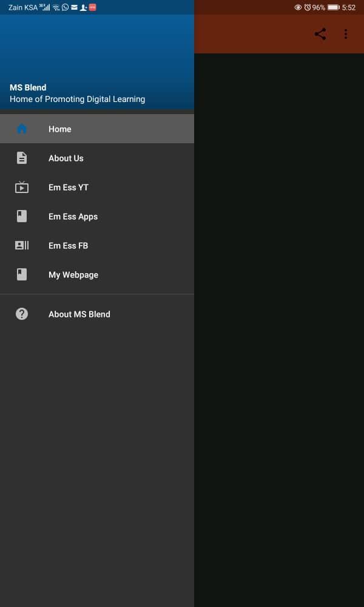Tap the 96% battery percentage text
The width and height of the screenshot is (364, 607).
click(x=318, y=7)
